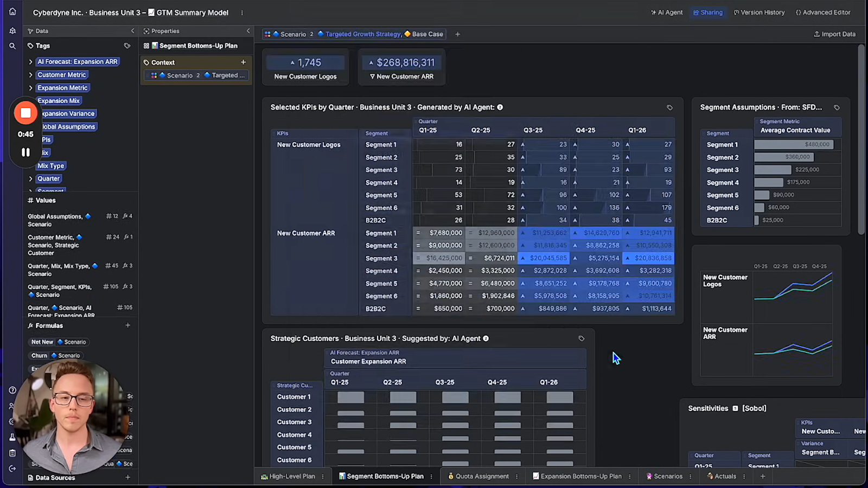Click the tag icon on the Selected KPIs panel

(669, 107)
